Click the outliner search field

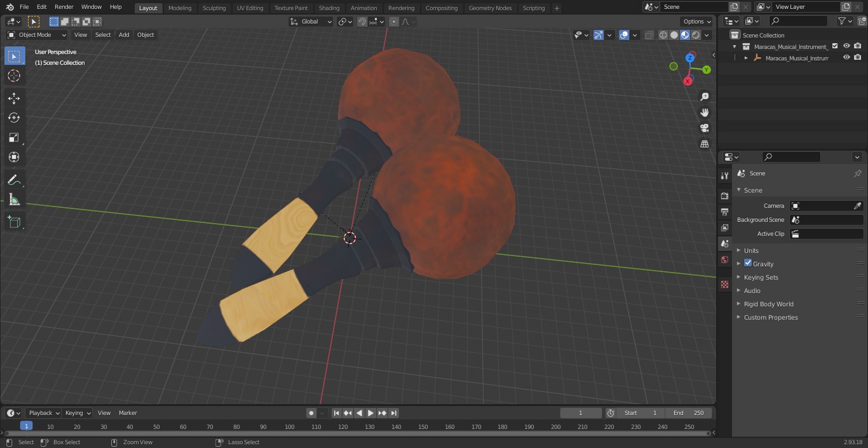(x=798, y=21)
